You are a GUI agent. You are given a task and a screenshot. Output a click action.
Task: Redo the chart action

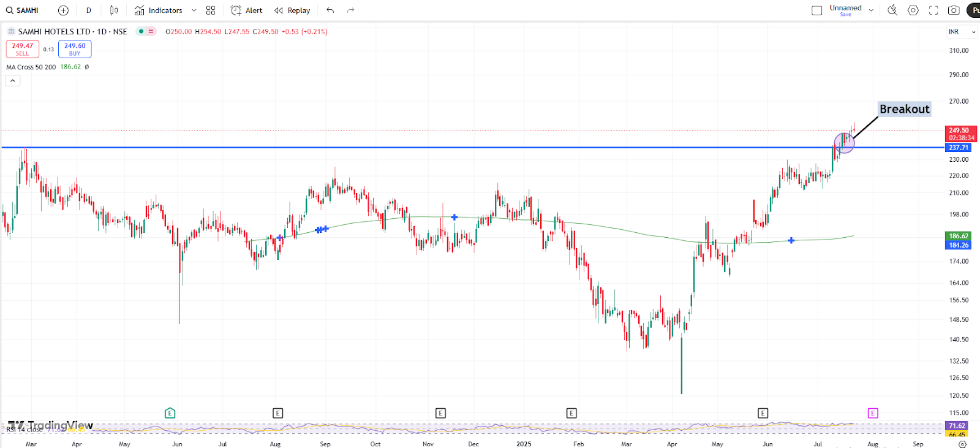[x=350, y=10]
